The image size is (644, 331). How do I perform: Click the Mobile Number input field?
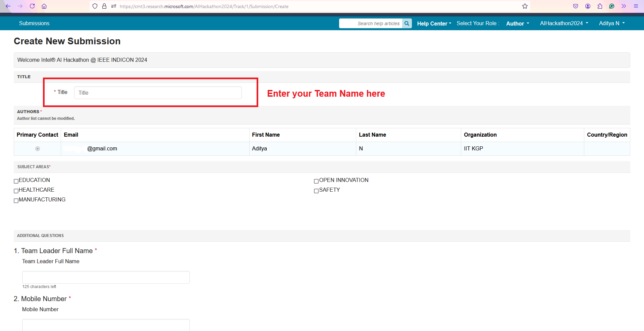coord(106,325)
